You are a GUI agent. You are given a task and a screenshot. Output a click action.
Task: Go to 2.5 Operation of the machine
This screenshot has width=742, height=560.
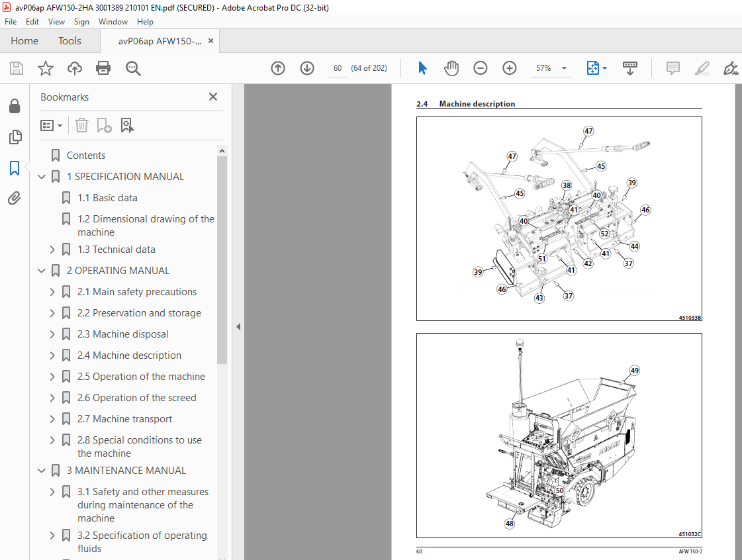click(x=141, y=377)
